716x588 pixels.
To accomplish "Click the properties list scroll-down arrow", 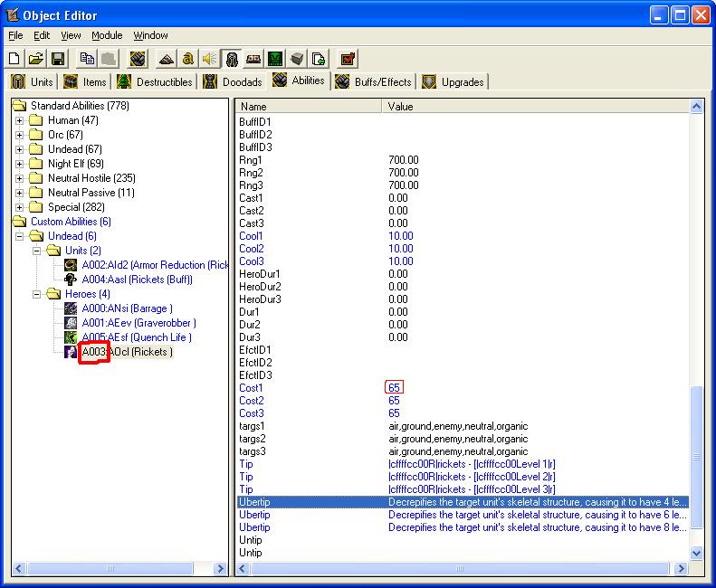I will click(696, 553).
